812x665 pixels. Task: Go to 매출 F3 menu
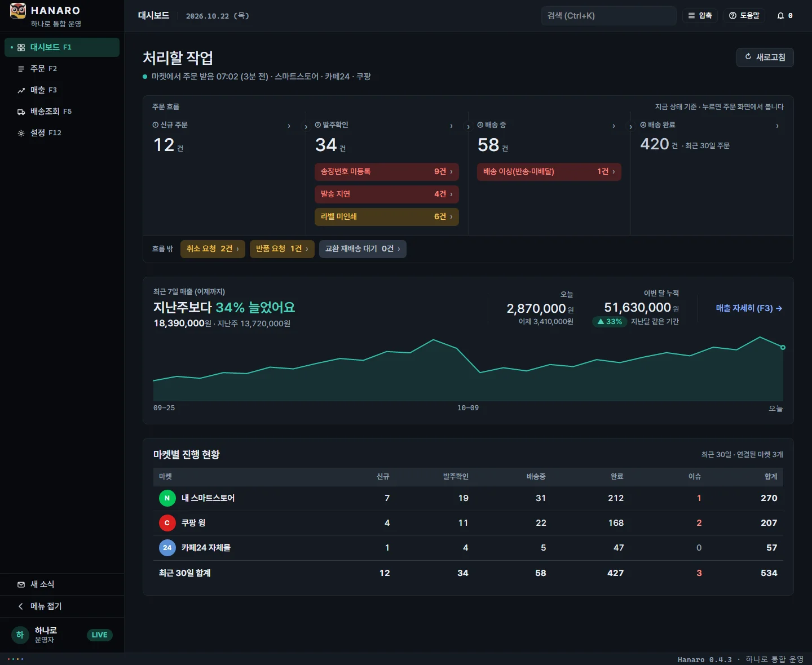(62, 90)
